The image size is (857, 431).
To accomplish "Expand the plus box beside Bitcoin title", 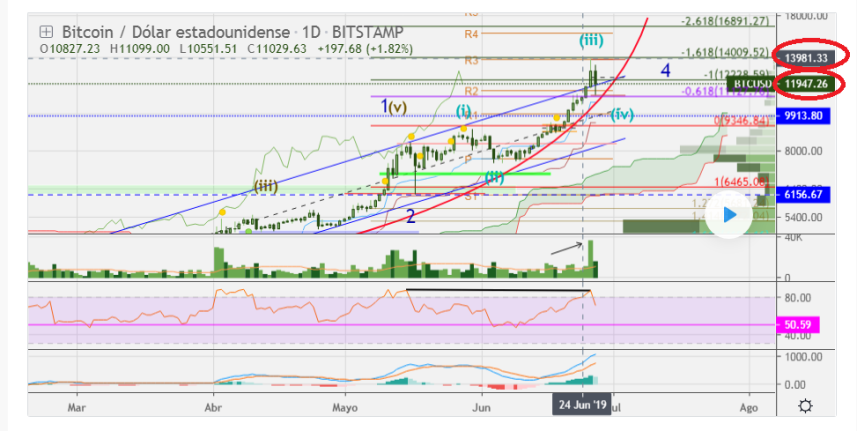I will (x=46, y=32).
